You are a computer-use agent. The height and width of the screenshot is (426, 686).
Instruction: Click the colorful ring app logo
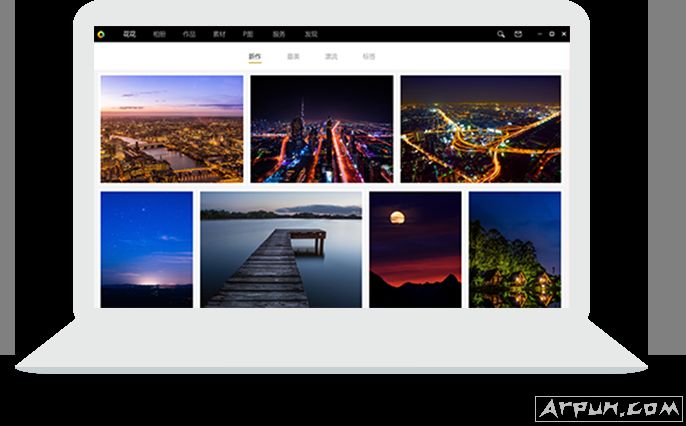pos(101,34)
